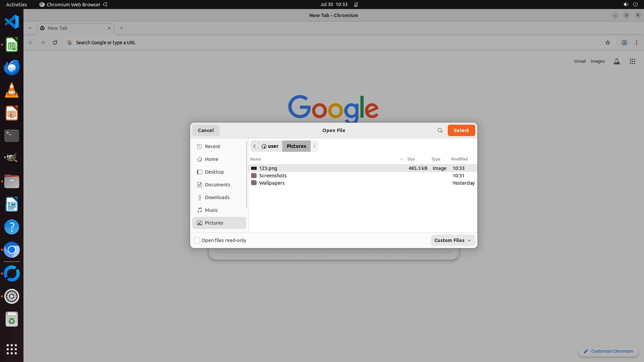Click the Pictures path bar segment
Viewport: 644px width, 362px height.
pyautogui.click(x=296, y=146)
